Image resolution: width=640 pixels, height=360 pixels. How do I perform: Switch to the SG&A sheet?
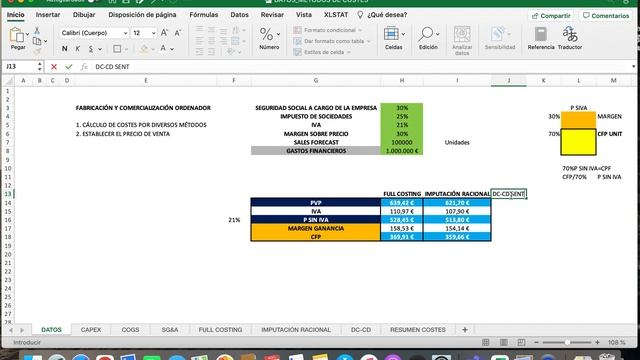[x=170, y=329]
